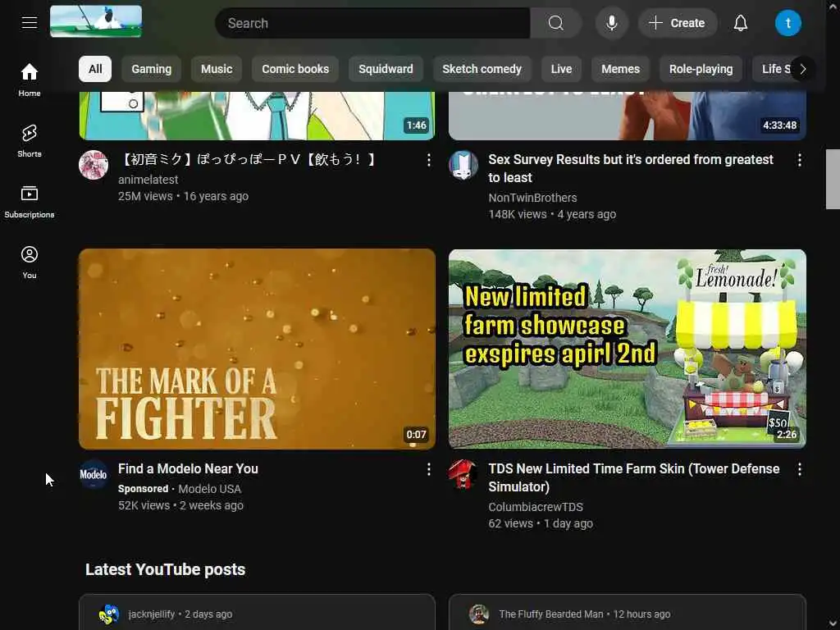This screenshot has height=630, width=840.
Task: Open Sex Survey Results video title
Action: 631,168
